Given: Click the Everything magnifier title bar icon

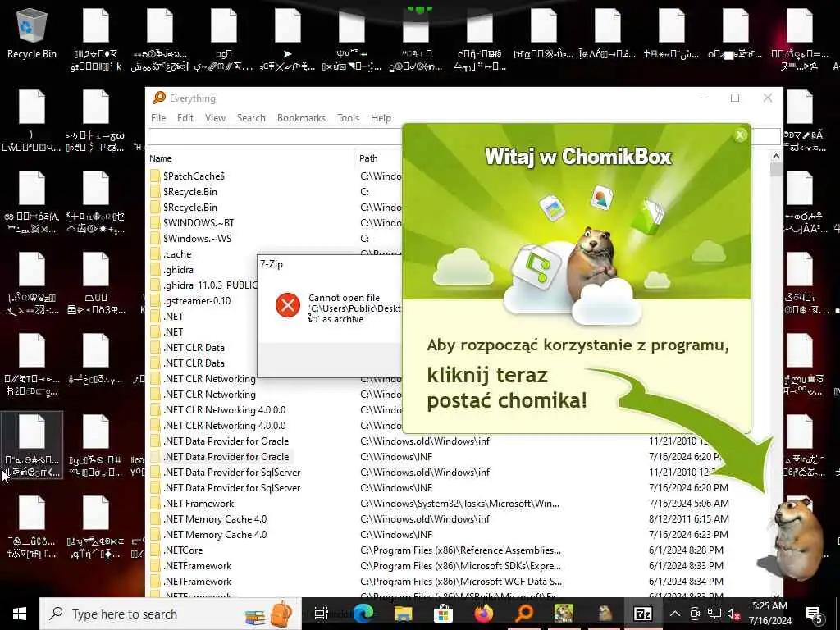Looking at the screenshot, I should (x=159, y=98).
